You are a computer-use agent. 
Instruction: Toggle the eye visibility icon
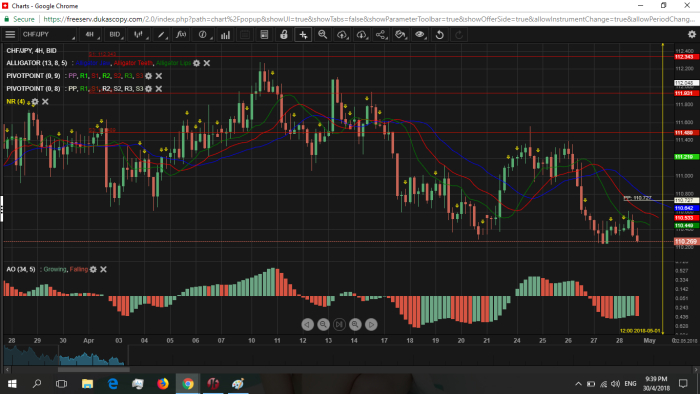pos(420,34)
